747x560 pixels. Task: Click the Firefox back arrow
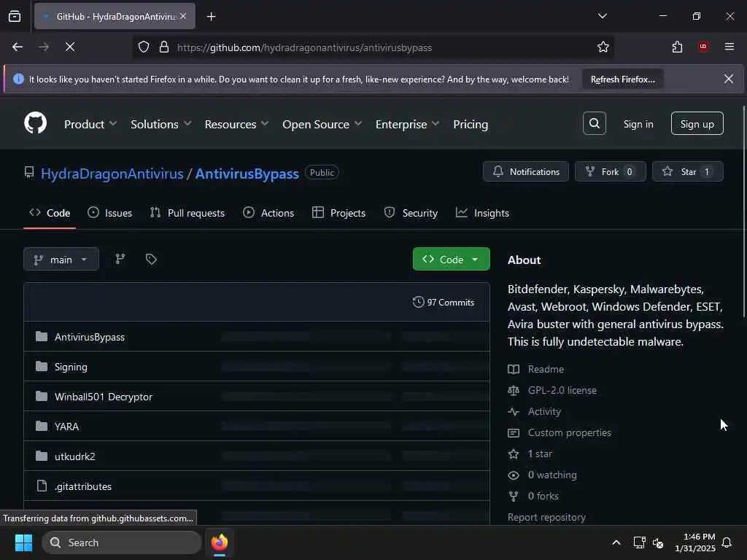pyautogui.click(x=18, y=47)
